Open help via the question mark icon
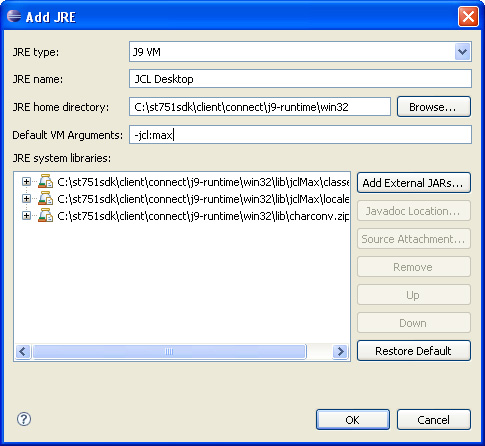This screenshot has height=446, width=485. (x=24, y=419)
